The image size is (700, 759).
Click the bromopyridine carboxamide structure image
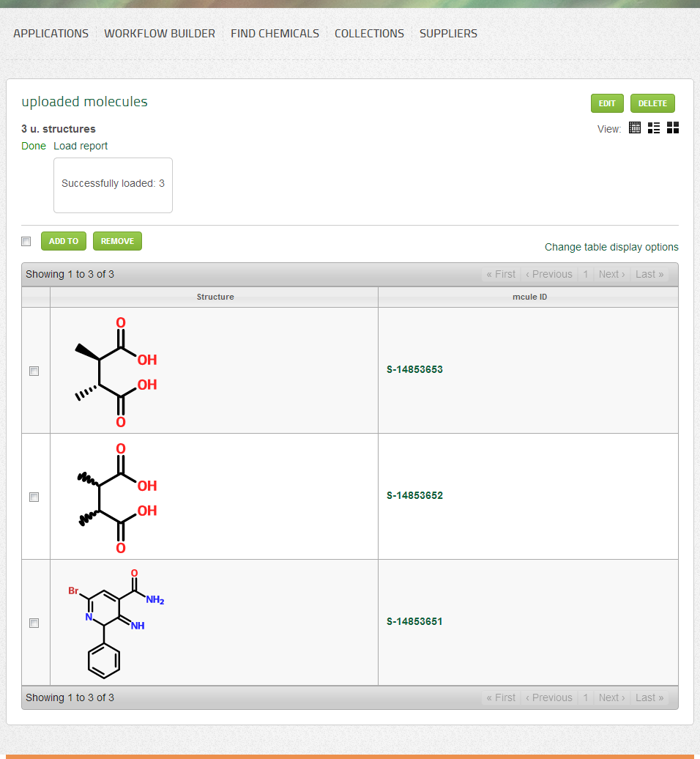click(x=116, y=623)
